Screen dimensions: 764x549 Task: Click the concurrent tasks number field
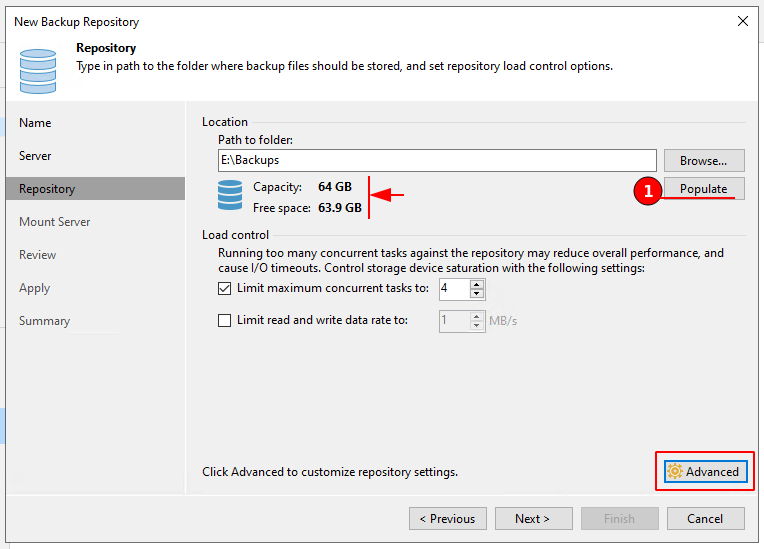(453, 289)
